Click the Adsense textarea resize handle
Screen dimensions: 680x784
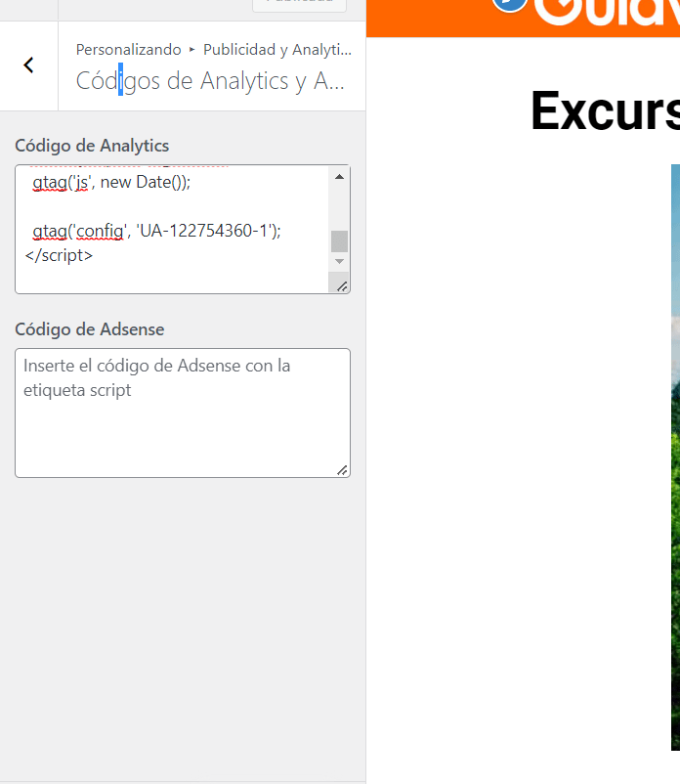342,470
